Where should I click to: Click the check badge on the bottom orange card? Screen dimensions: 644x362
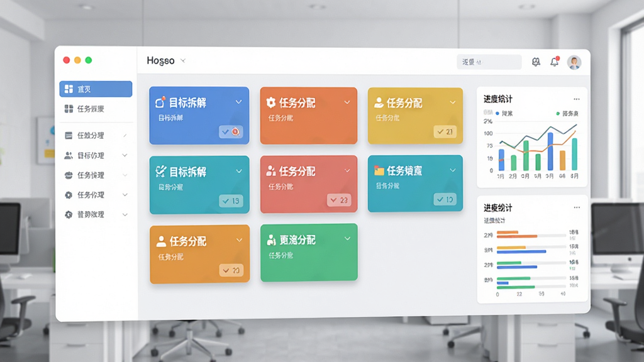click(x=231, y=270)
